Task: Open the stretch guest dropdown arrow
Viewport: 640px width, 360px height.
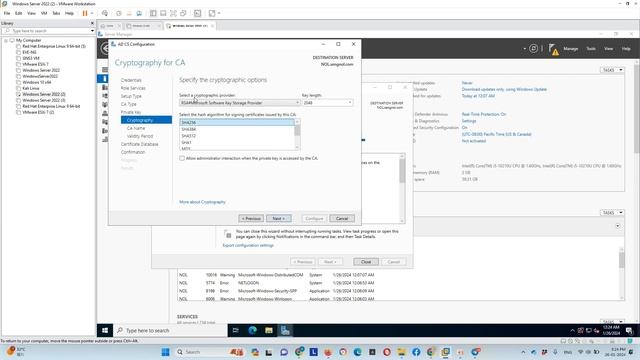Action: (219, 13)
